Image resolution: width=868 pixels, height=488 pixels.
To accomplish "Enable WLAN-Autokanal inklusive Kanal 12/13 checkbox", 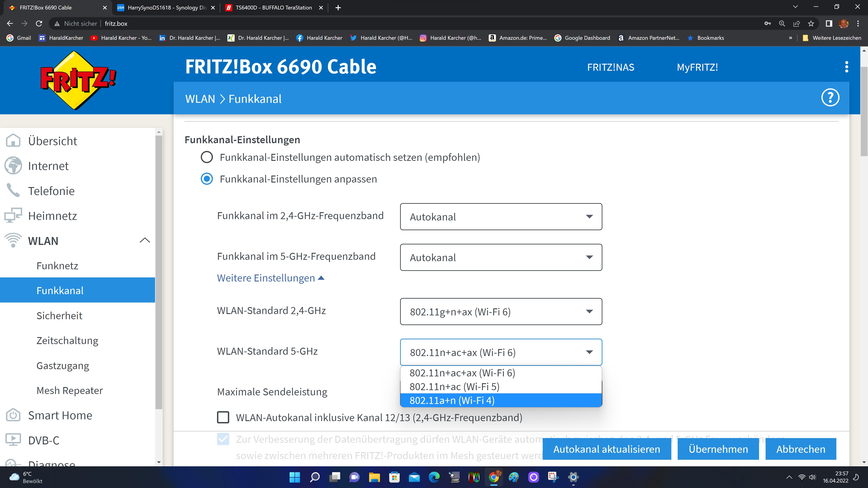I will click(x=223, y=418).
